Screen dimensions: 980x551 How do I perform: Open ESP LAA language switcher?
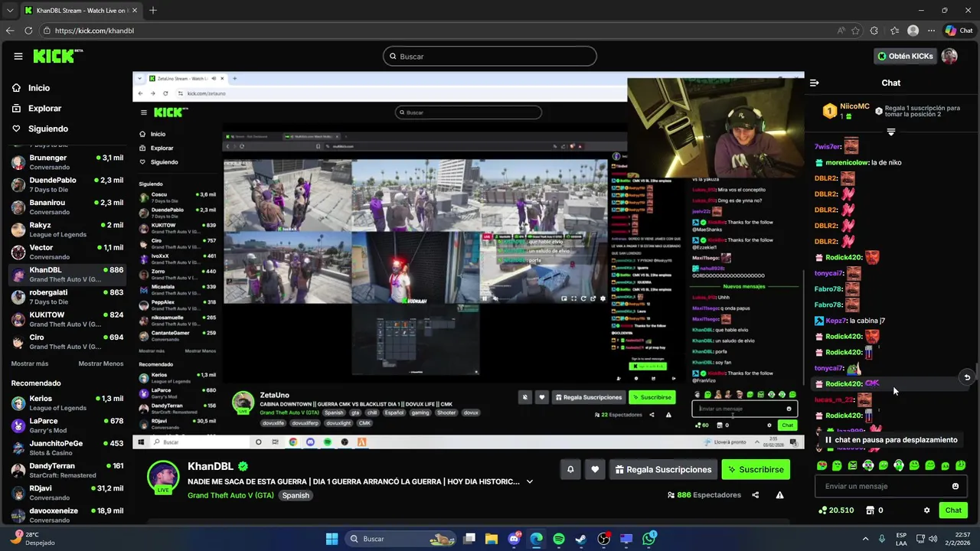point(901,539)
